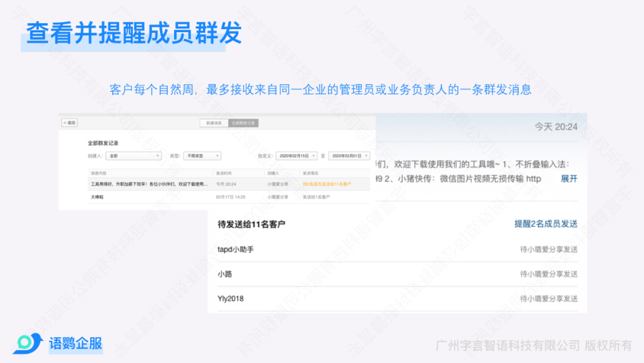Click the 发送情况 column header

[311, 173]
